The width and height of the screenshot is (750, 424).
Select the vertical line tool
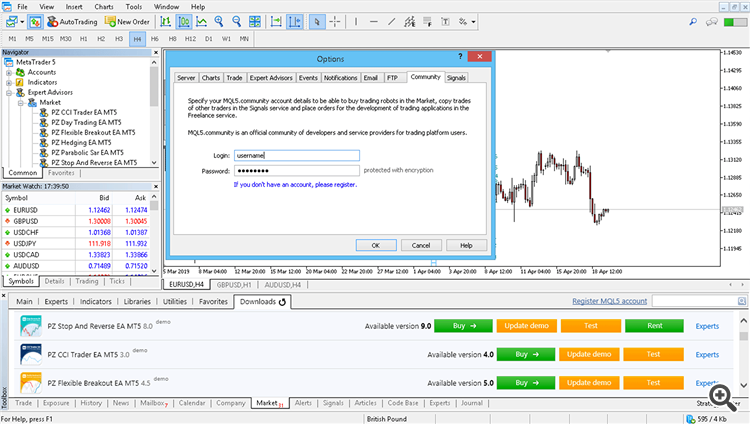tap(356, 22)
